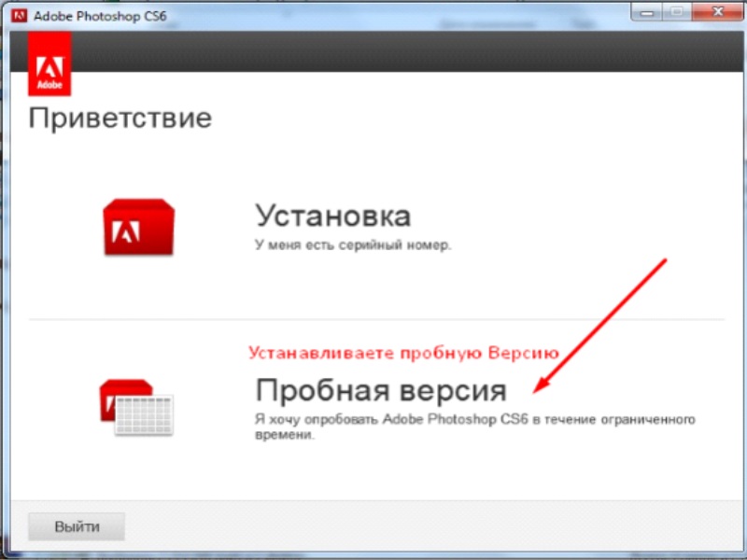Viewport: 747px width, 560px height.
Task: Click the gray footer bar of the installer
Action: pyautogui.click(x=373, y=525)
